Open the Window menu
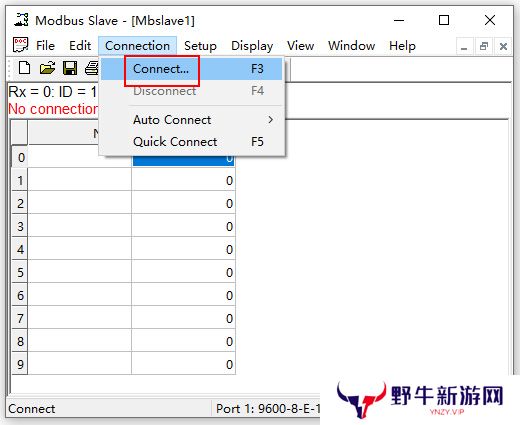The height and width of the screenshot is (425, 520). tap(352, 46)
